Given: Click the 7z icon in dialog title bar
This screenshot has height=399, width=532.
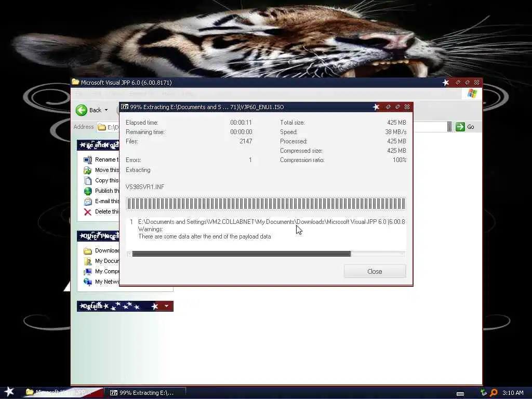Looking at the screenshot, I should point(125,107).
